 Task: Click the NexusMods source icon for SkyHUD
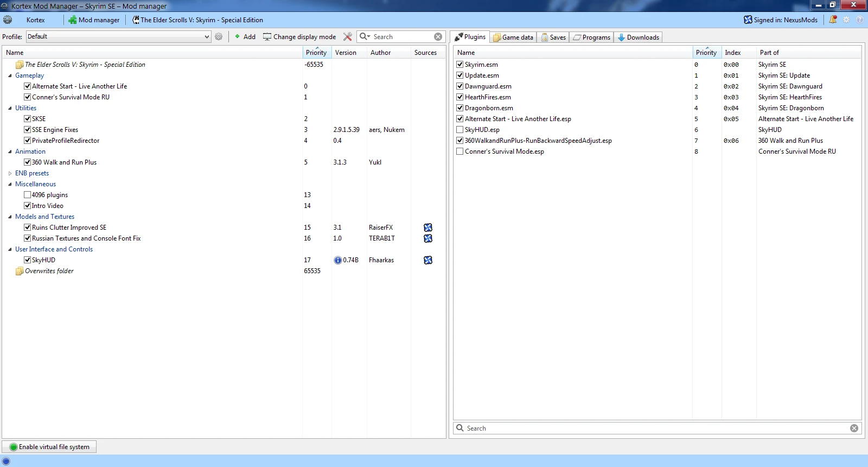point(428,260)
